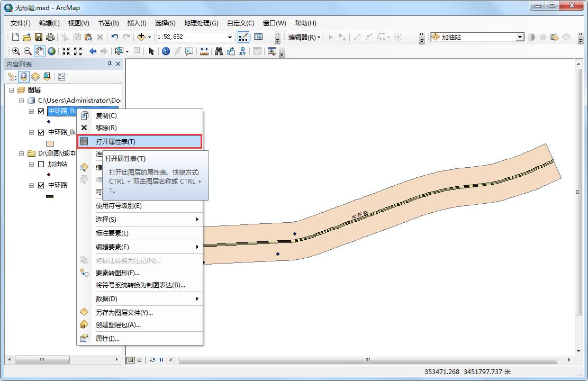Viewport: 588px width, 381px height.
Task: Click the 中环路 line symbol swatch
Action: tap(50, 196)
